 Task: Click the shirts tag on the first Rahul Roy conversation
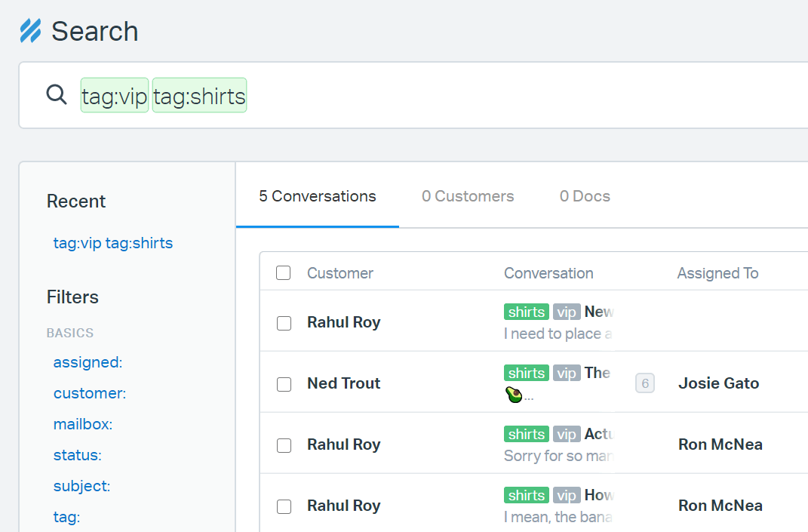[x=526, y=312]
